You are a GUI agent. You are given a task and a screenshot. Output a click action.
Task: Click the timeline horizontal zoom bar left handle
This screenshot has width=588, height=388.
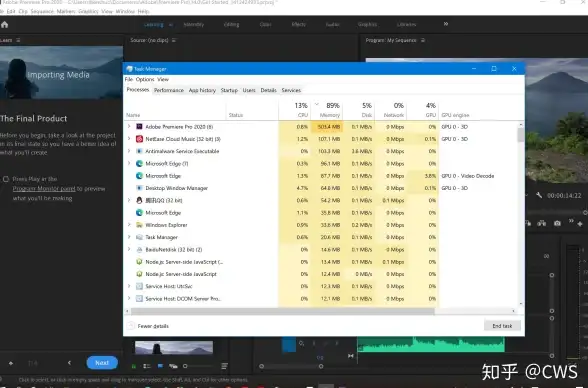click(261, 366)
